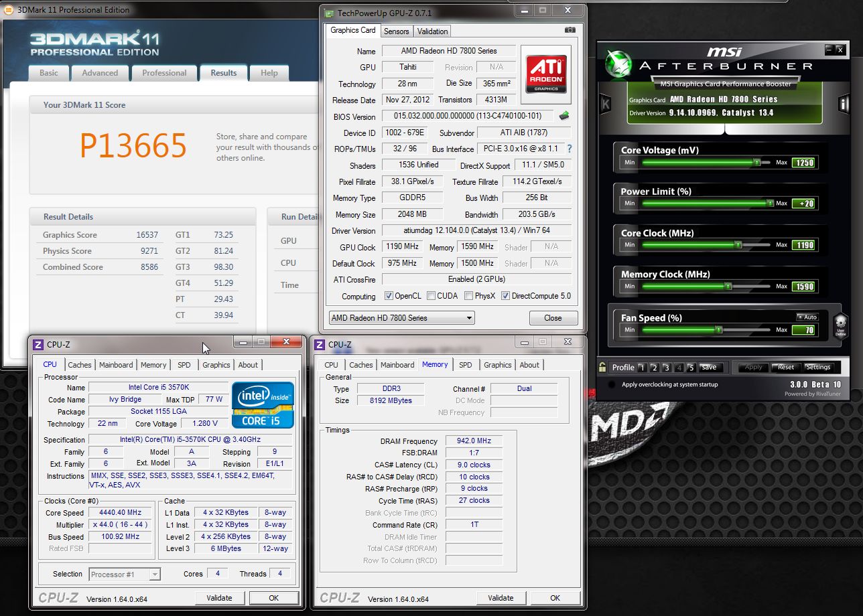
Task: Click the Core Clock slider handle
Action: 739,244
